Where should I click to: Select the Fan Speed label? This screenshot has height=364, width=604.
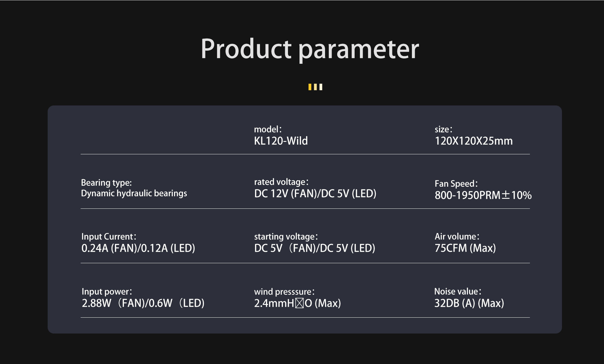pyautogui.click(x=456, y=184)
